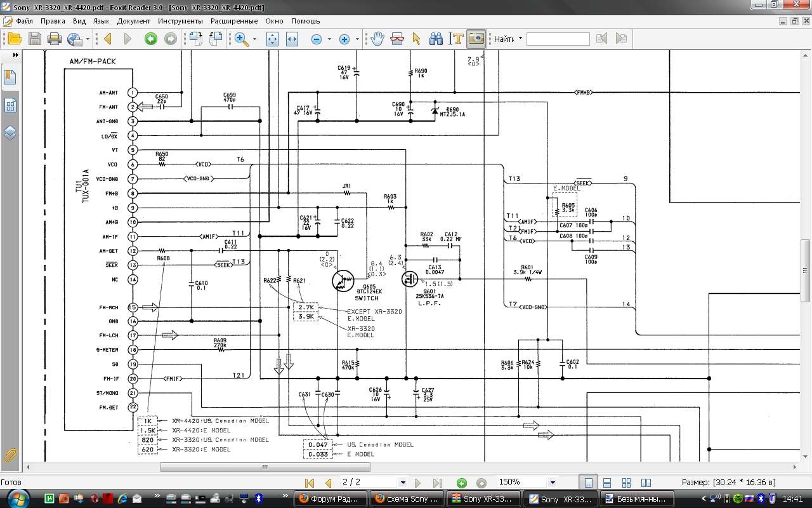This screenshot has width=812, height=508.
Task: Jump to first page in status bar
Action: [x=310, y=483]
